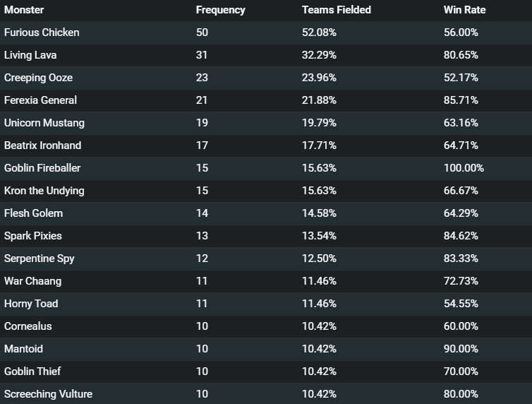Click the Teams Fielded column header

(337, 10)
